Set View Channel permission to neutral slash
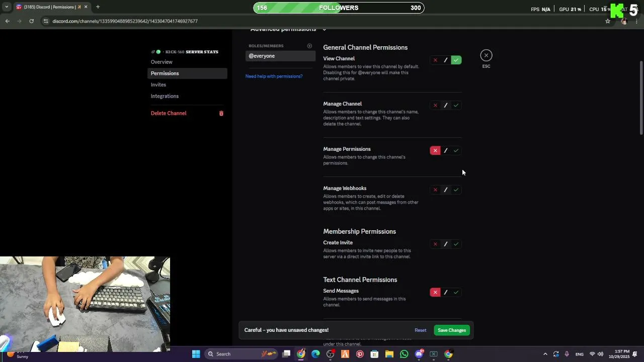This screenshot has width=644, height=362. [x=446, y=60]
